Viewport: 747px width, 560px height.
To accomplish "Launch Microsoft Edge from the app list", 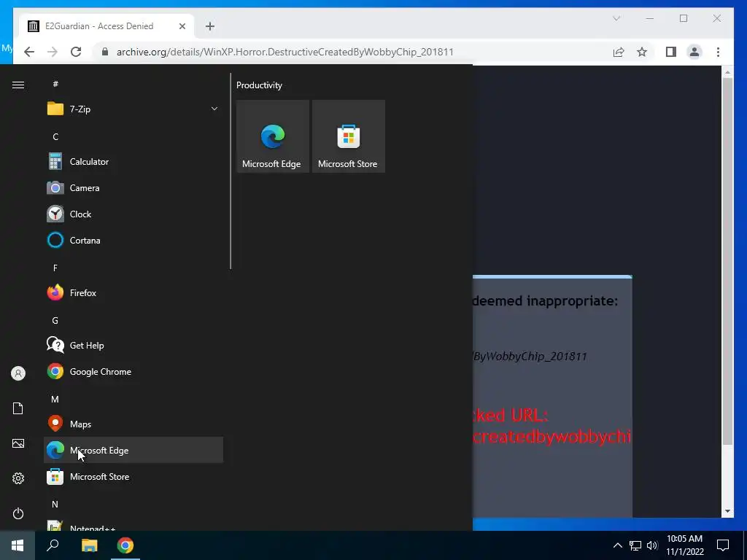I will 133,450.
